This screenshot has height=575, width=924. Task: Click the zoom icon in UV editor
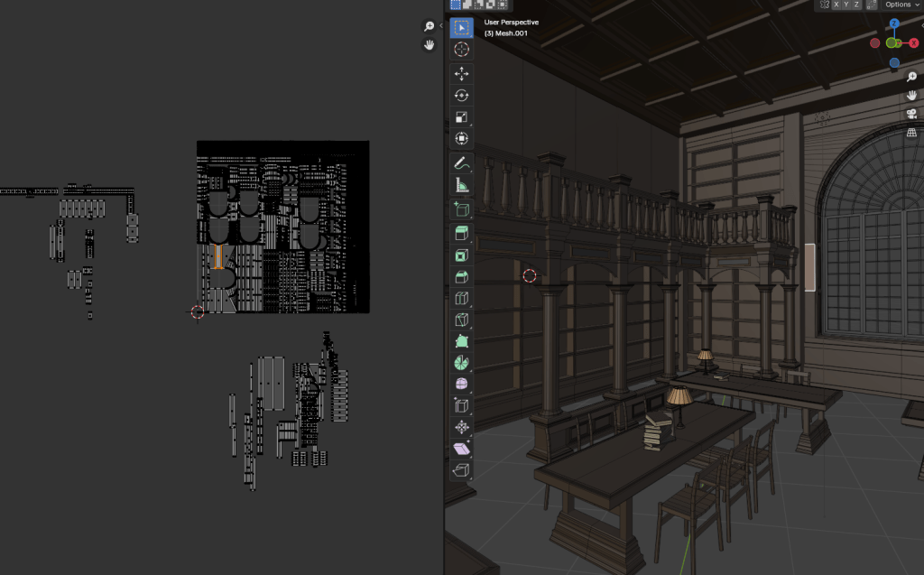(x=430, y=27)
